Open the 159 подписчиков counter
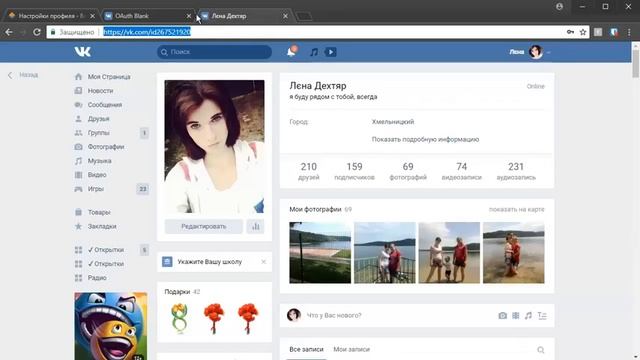This screenshot has height=360, width=640. 354,171
